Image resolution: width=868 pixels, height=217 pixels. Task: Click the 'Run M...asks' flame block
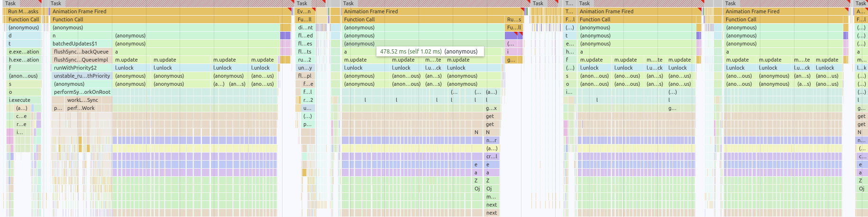[23, 11]
